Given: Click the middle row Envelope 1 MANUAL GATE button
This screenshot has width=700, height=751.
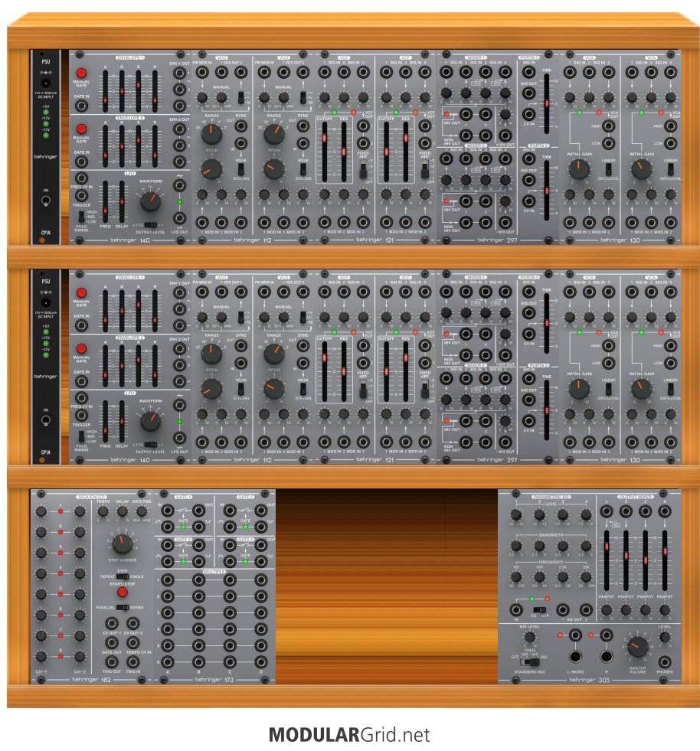Looking at the screenshot, I should 81,292.
